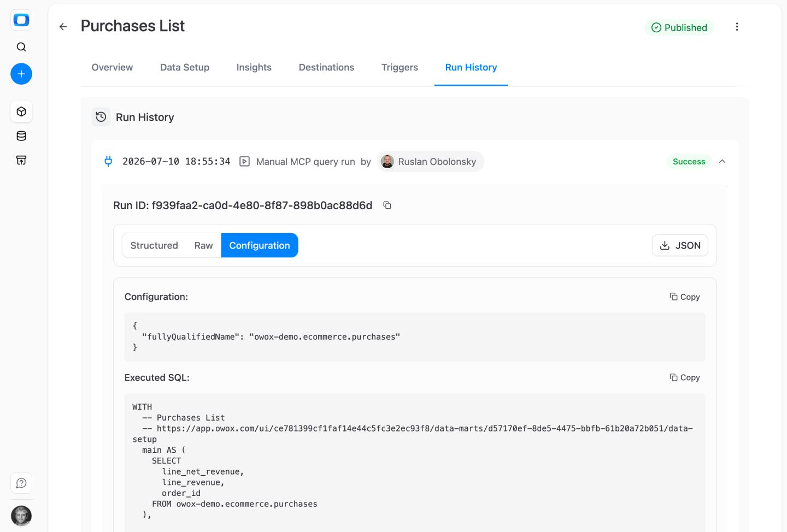Go back using the left arrow
This screenshot has width=787, height=532.
tap(63, 27)
